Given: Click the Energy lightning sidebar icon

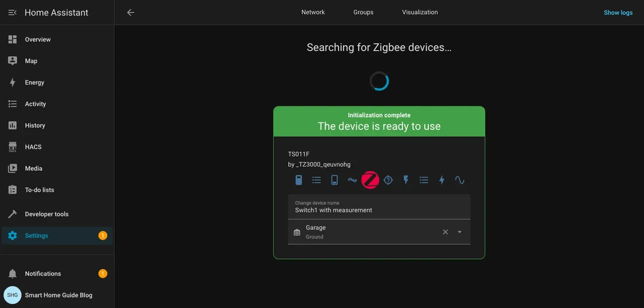Looking at the screenshot, I should click(x=12, y=82).
